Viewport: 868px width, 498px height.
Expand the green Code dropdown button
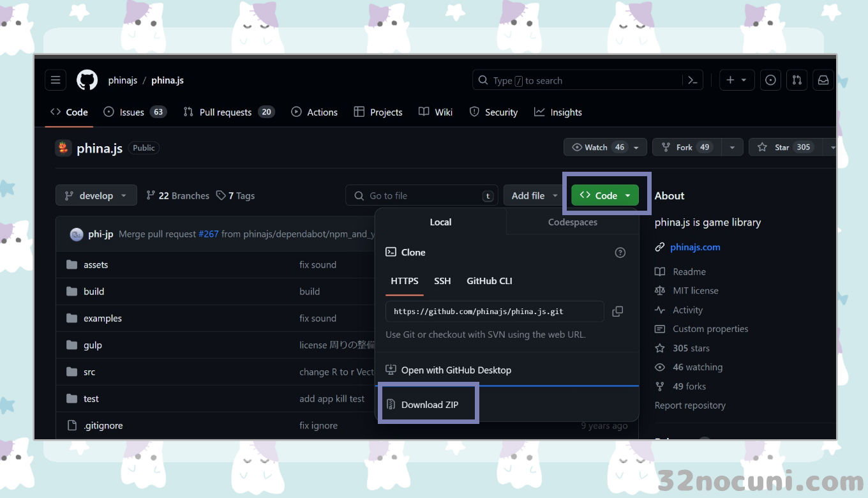tap(605, 196)
